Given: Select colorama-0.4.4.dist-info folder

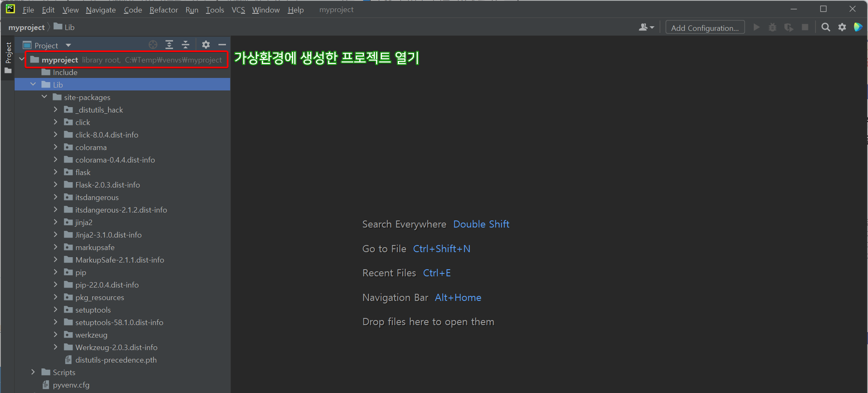Looking at the screenshot, I should (115, 160).
